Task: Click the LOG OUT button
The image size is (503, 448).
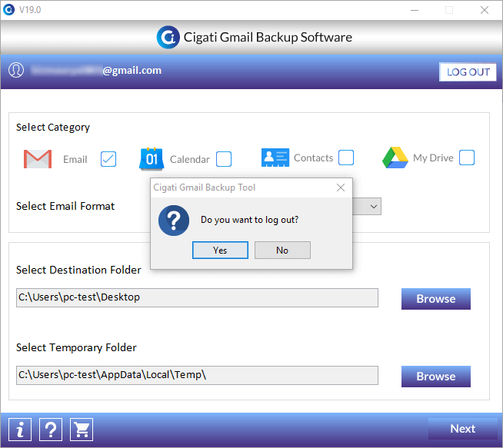Action: pos(468,71)
